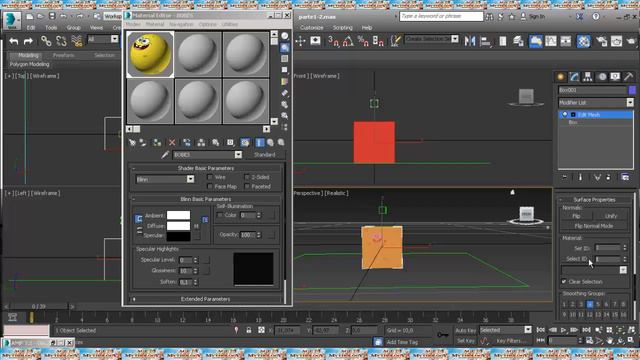Open the Hierarchy panel icon
This screenshot has height=360, width=640.
pyautogui.click(x=588, y=77)
